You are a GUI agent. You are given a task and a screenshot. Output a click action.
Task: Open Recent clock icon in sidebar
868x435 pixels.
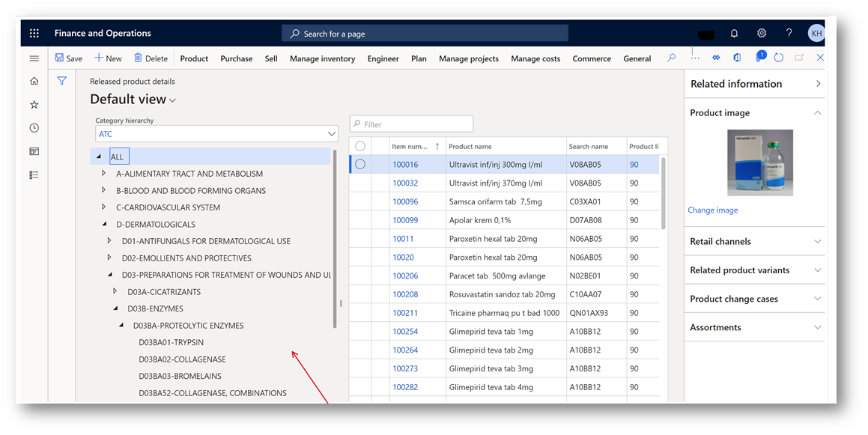(34, 128)
